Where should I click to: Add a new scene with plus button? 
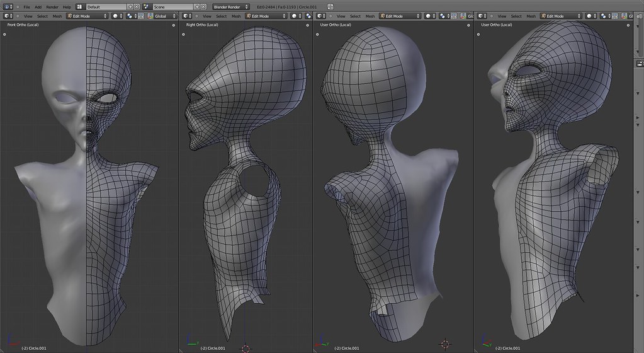(197, 6)
